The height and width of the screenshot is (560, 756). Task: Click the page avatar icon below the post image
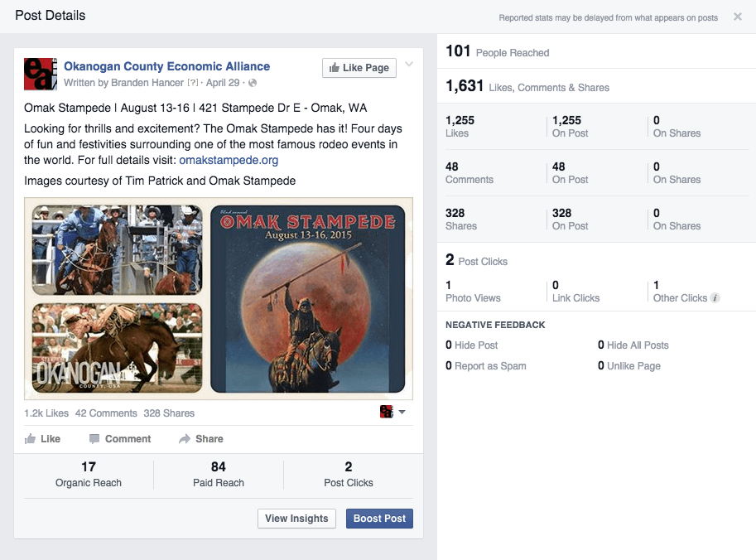click(x=387, y=411)
